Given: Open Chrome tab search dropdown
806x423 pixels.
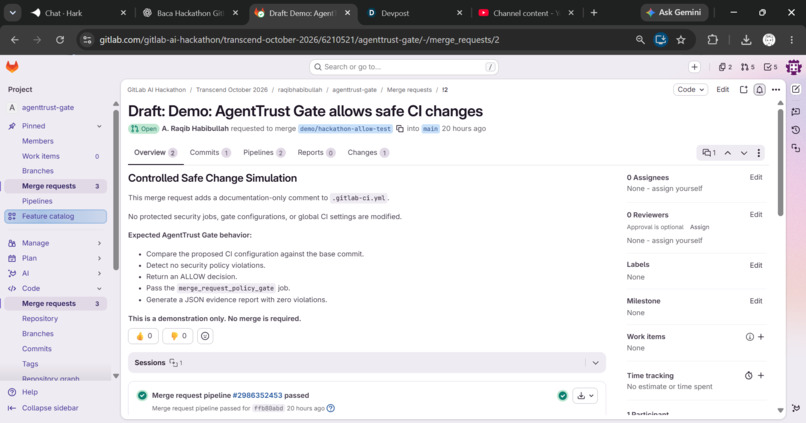Looking at the screenshot, I should [x=12, y=13].
